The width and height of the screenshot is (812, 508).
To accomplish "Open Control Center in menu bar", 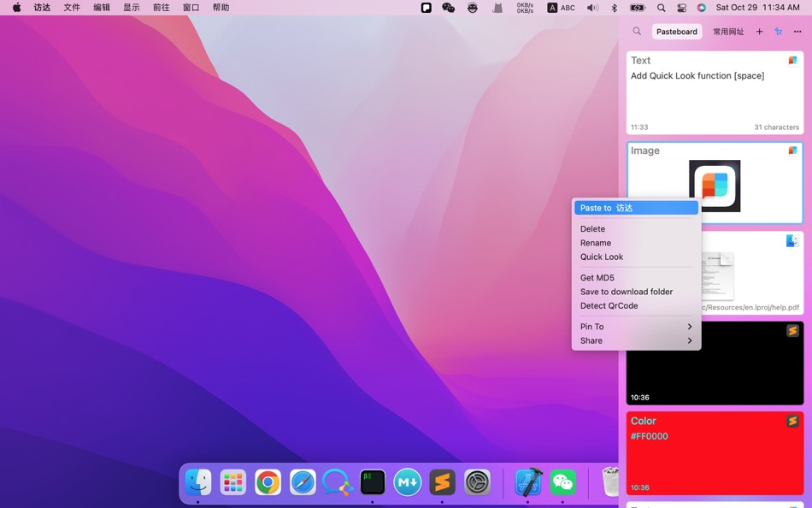I will [x=681, y=8].
